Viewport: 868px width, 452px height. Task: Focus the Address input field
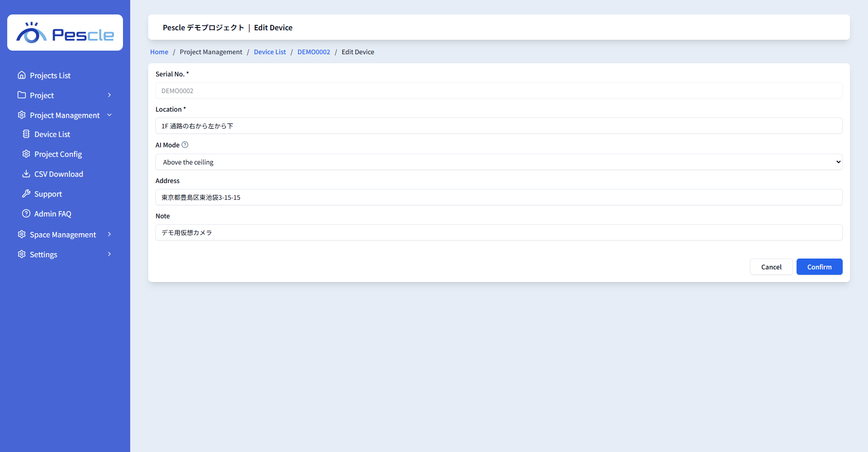click(499, 197)
